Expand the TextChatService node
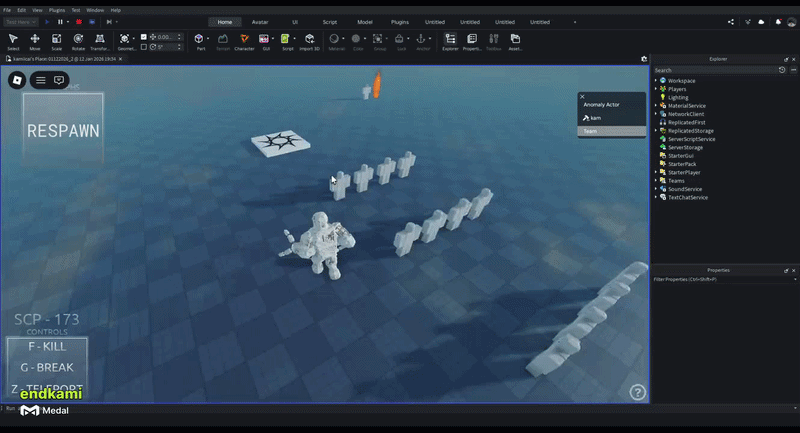 tap(656, 197)
